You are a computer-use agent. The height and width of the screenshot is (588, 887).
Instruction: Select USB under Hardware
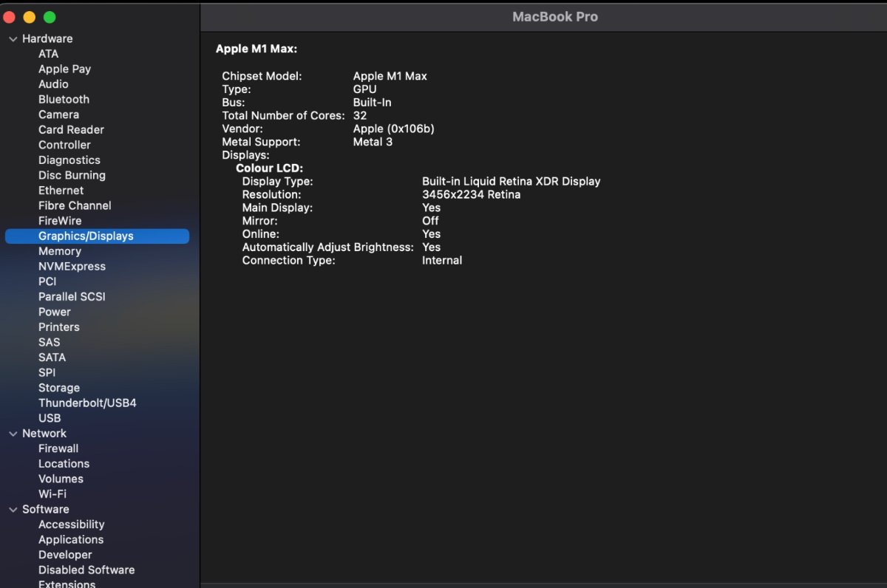[x=50, y=418]
